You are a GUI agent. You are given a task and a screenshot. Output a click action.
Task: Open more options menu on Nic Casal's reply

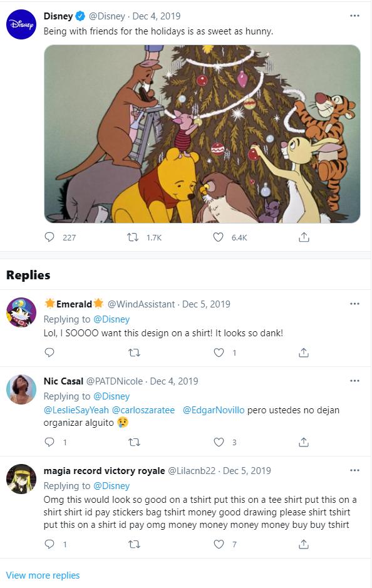[354, 381]
